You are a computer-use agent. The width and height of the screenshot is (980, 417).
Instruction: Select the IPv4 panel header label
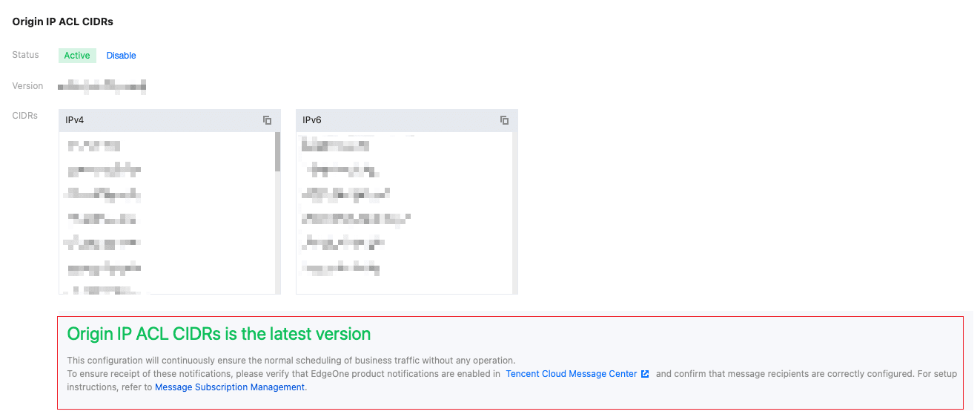tap(74, 120)
